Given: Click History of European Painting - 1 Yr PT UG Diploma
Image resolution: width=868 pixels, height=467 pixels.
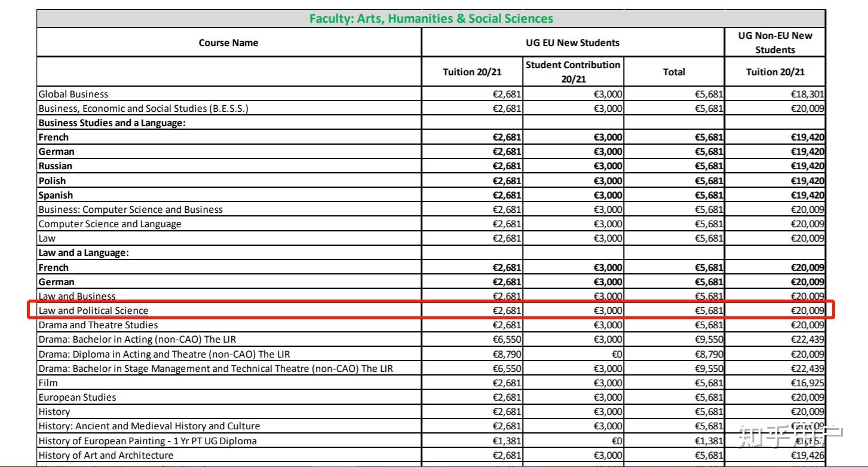Looking at the screenshot, I should click(x=148, y=441).
